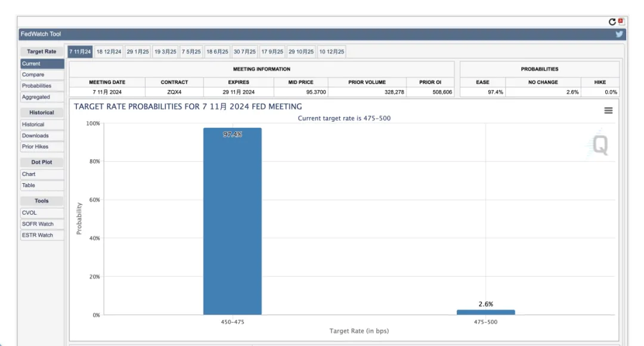
Task: Click the Tools sidebar heading
Action: point(42,201)
